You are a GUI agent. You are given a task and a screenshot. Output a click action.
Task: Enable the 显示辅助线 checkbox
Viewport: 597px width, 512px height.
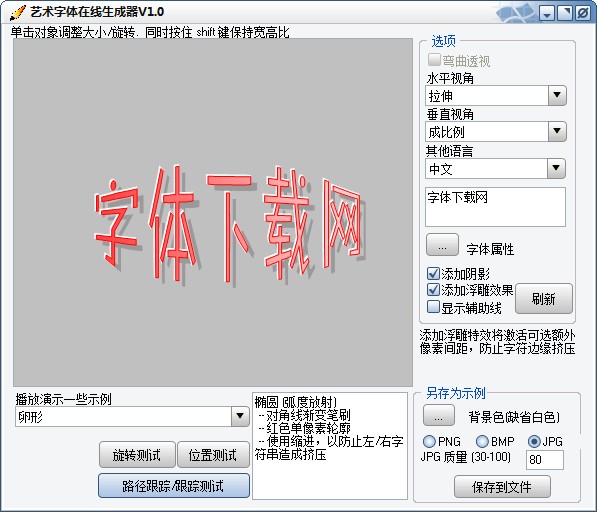[x=433, y=306]
